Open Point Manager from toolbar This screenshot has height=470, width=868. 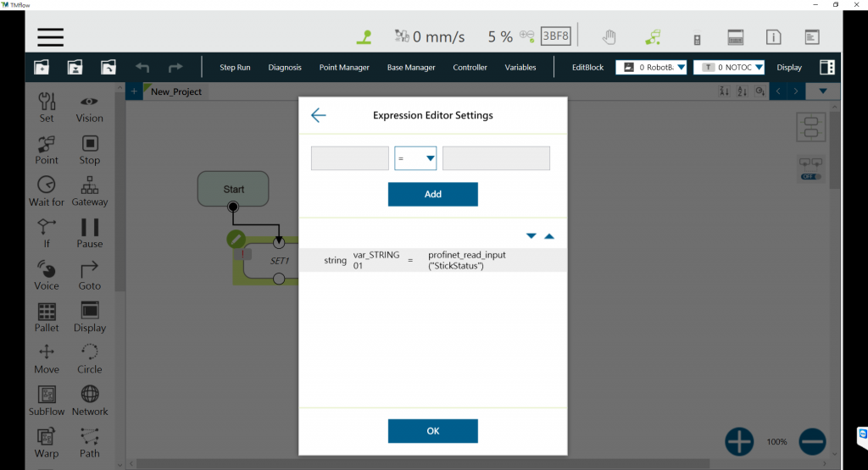tap(344, 68)
